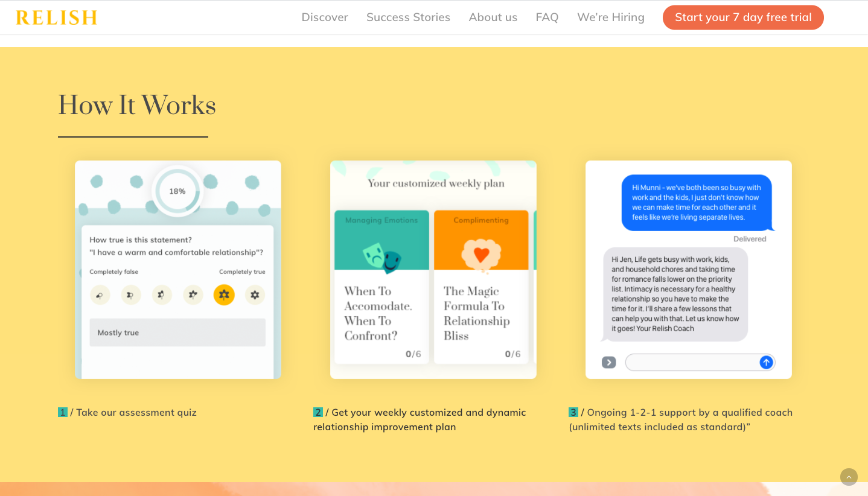Select the highlighted orange flower rating option

(224, 294)
